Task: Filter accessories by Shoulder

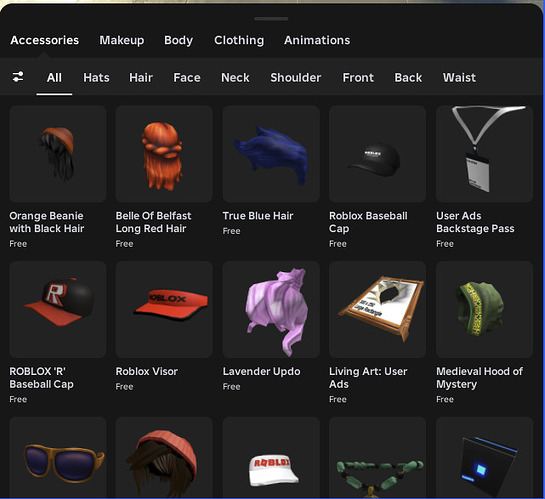Action: [295, 77]
